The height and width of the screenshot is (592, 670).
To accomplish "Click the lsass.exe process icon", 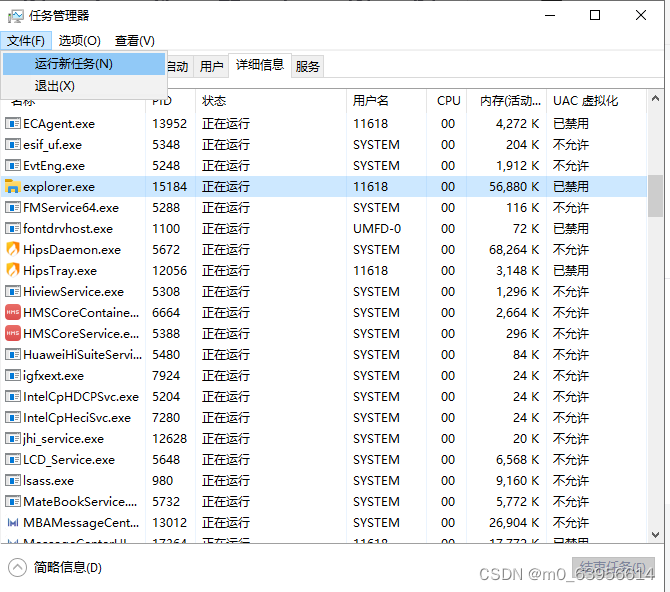I will (x=13, y=480).
